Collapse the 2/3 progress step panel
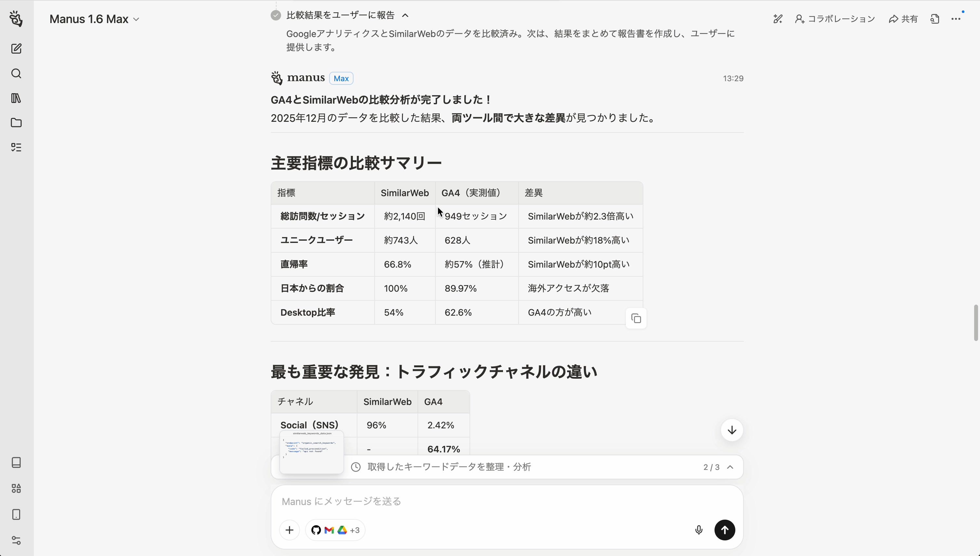Viewport: 980px width, 556px height. (730, 467)
